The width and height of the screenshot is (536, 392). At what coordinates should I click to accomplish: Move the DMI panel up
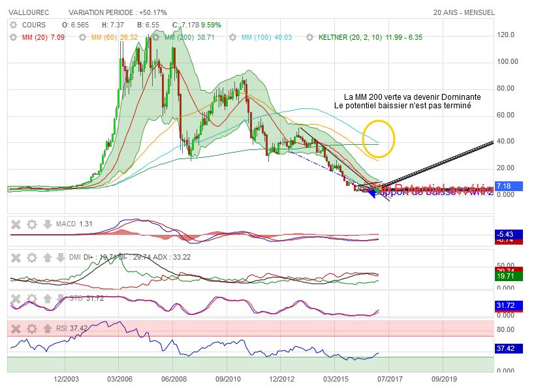click(x=47, y=258)
